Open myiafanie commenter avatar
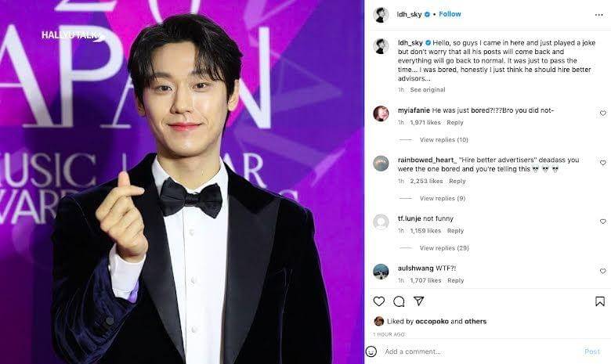 (x=381, y=114)
